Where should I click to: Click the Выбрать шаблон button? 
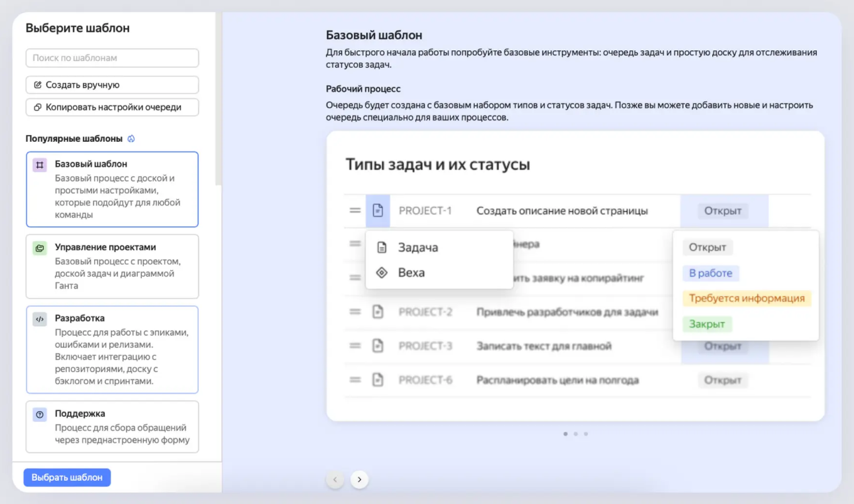click(67, 477)
